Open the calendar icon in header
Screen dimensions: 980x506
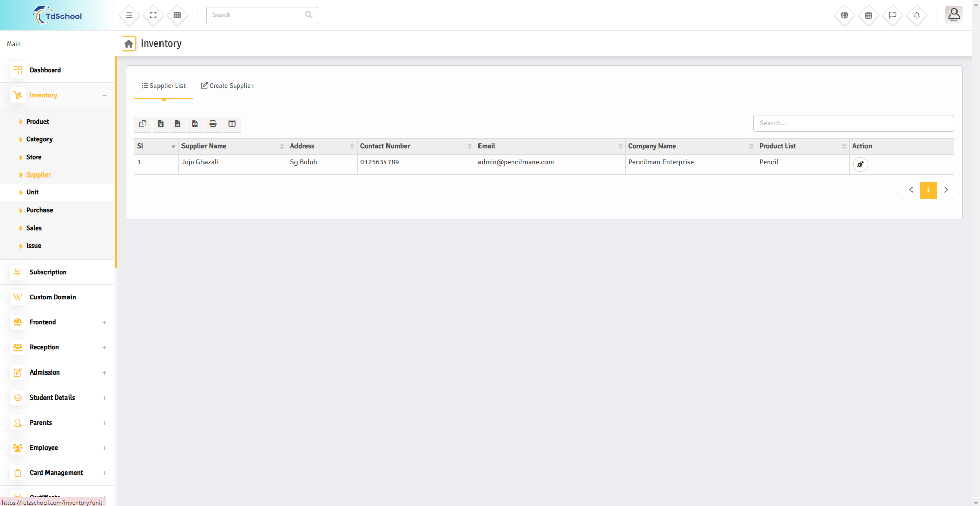[x=868, y=15]
